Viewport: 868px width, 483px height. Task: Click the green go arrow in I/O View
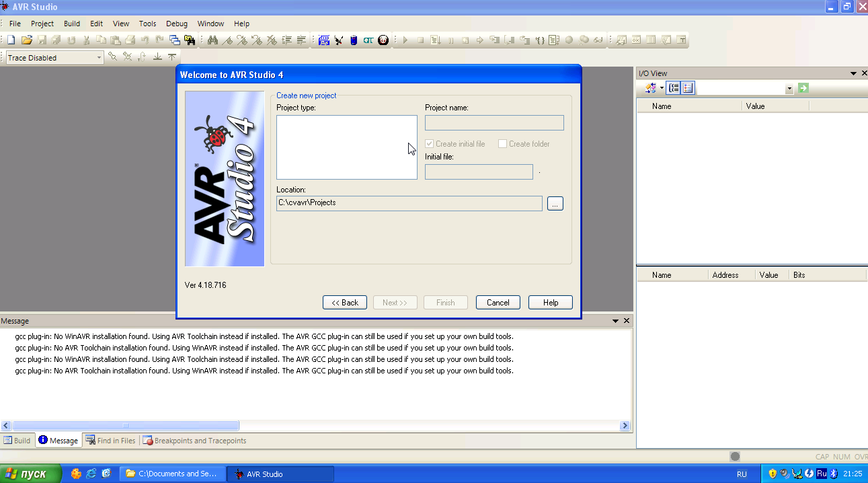click(x=803, y=88)
